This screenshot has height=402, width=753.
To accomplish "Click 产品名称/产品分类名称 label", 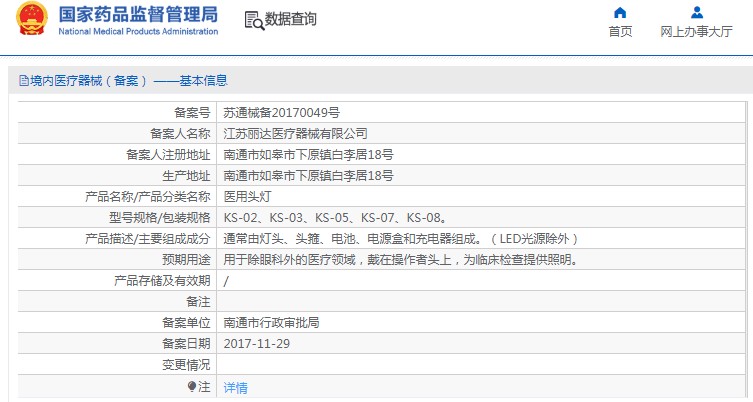I will tap(147, 196).
